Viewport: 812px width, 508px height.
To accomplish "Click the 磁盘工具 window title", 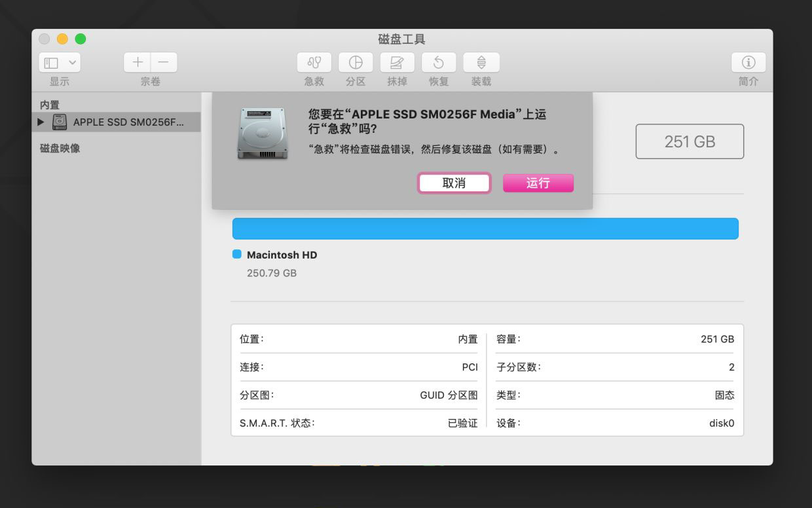I will 402,39.
